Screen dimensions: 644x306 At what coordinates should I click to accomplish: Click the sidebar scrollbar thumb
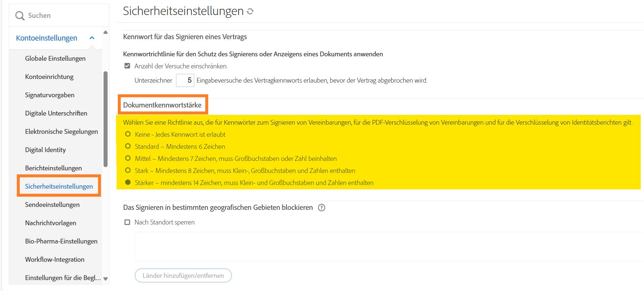pyautogui.click(x=106, y=119)
